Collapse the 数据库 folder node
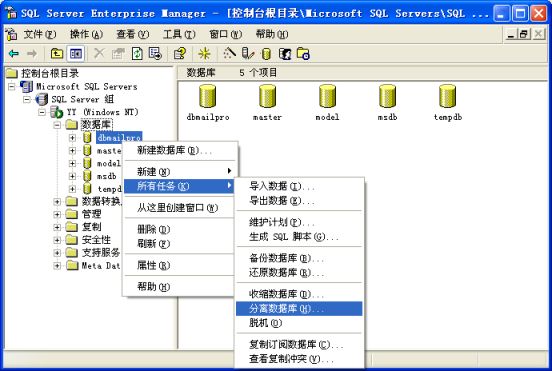The width and height of the screenshot is (552, 371). [57, 125]
